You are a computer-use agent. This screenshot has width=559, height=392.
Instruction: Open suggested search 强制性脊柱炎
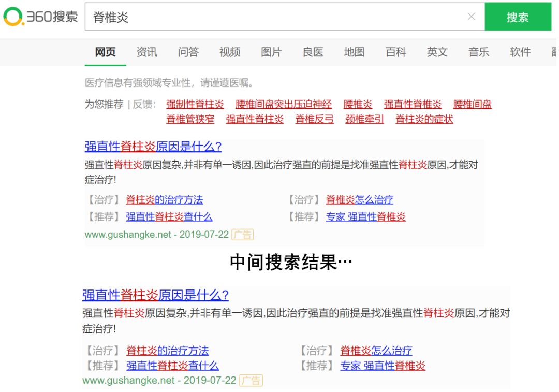(195, 104)
